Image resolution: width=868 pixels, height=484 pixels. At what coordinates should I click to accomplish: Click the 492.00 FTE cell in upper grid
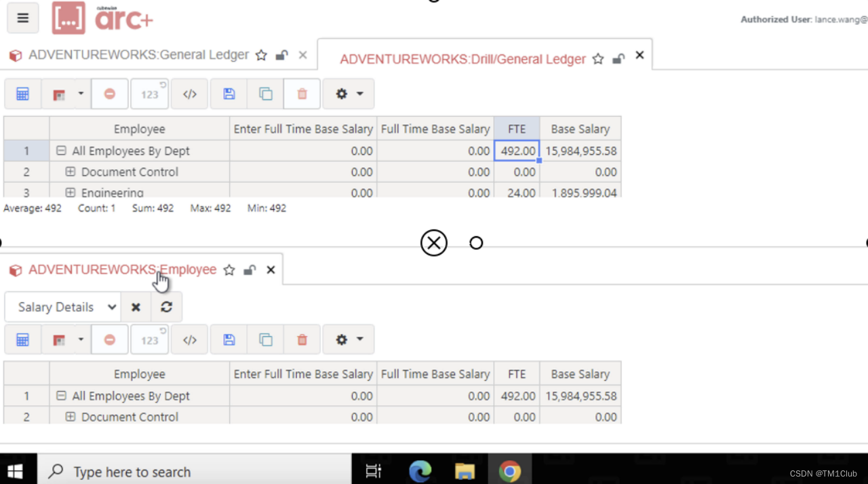click(517, 151)
